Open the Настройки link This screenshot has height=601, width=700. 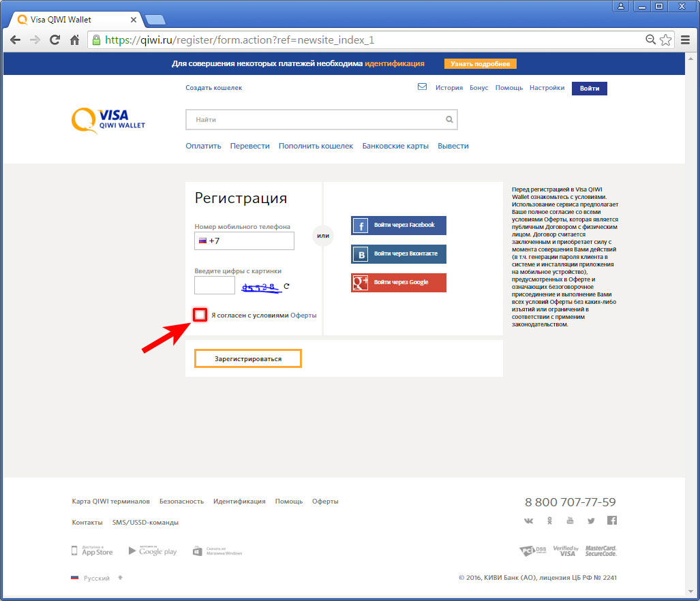coord(547,88)
